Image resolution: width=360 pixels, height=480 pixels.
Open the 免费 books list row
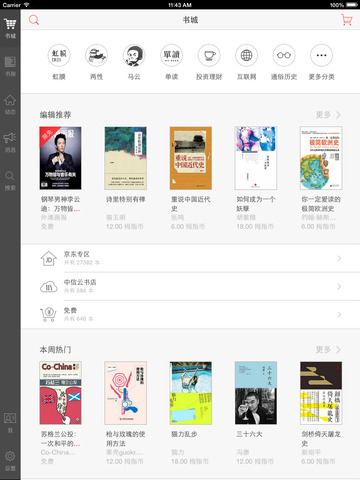[x=191, y=315]
